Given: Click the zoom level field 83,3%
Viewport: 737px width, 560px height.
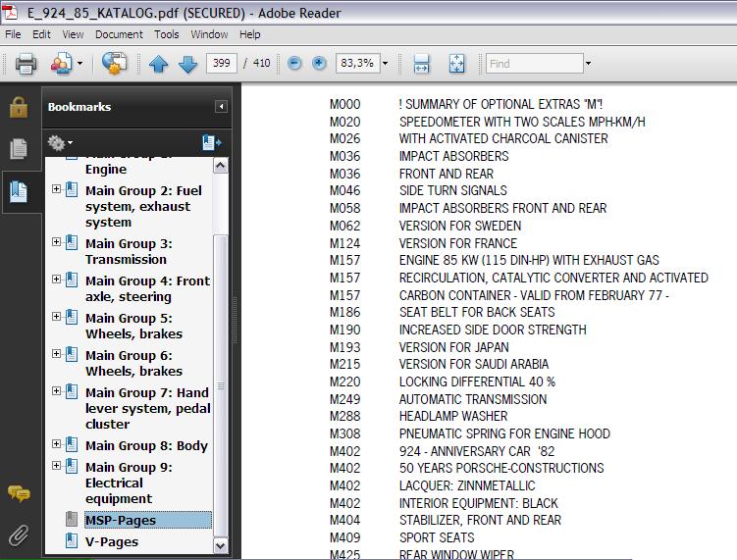Looking at the screenshot, I should pos(357,63).
